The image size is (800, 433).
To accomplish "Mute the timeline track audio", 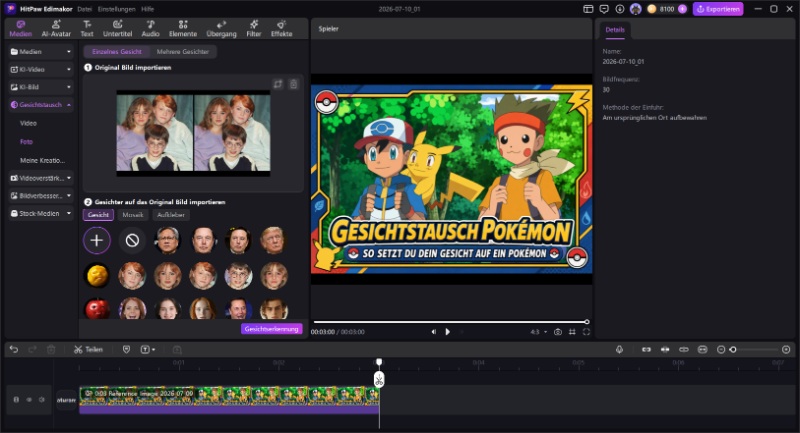I will point(42,400).
